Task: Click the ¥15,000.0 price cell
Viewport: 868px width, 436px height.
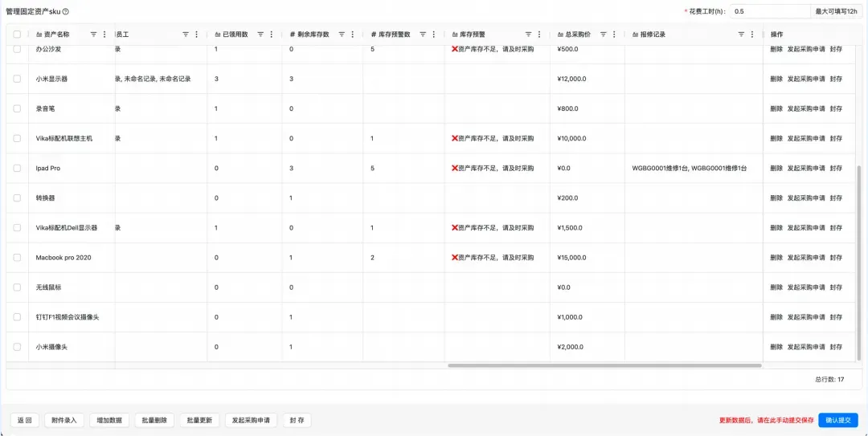Action: 588,258
